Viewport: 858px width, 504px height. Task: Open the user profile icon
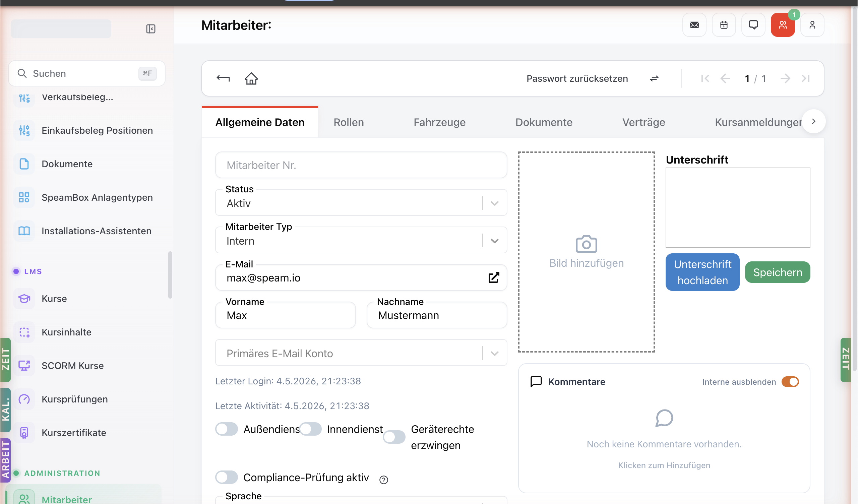click(x=812, y=25)
